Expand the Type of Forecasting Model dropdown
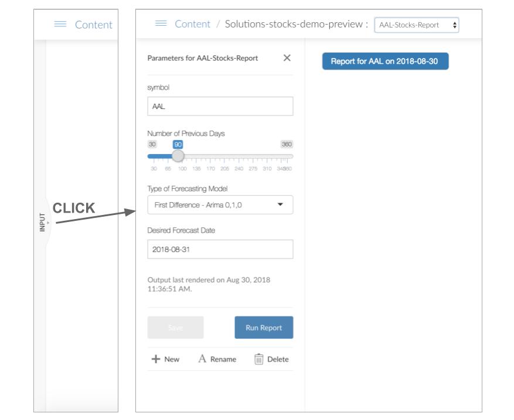The height and width of the screenshot is (420, 514). [220, 204]
